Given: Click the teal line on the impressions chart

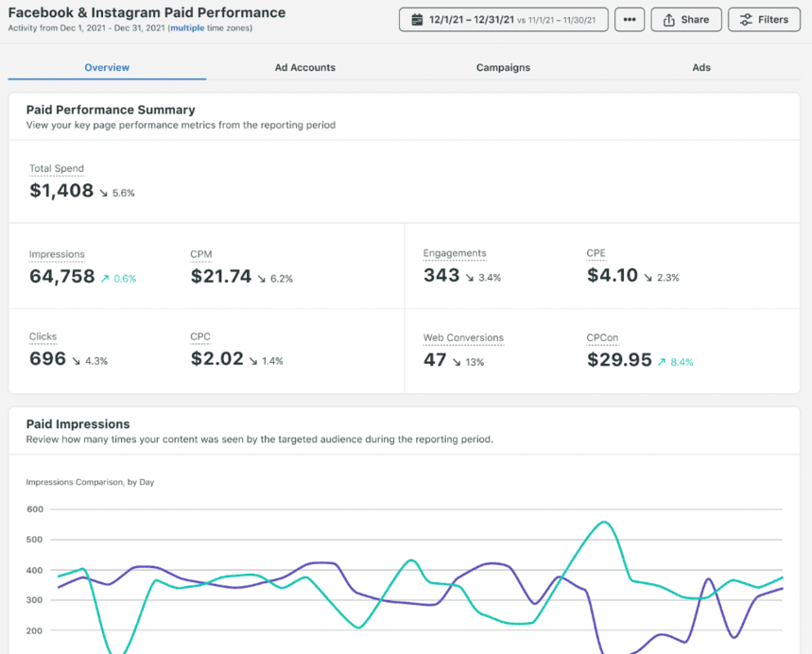Looking at the screenshot, I should tap(601, 522).
